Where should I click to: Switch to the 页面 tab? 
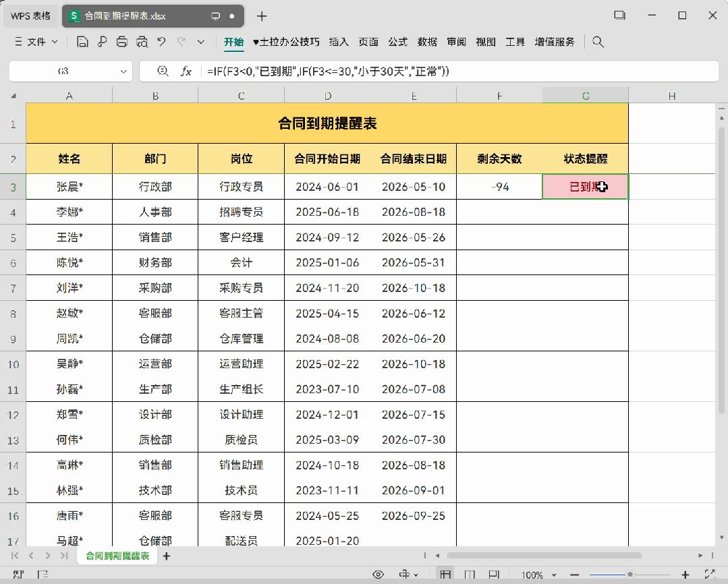point(368,42)
